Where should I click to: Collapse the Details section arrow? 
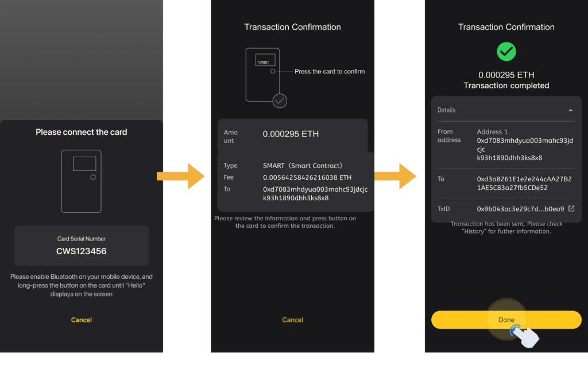[x=570, y=110]
